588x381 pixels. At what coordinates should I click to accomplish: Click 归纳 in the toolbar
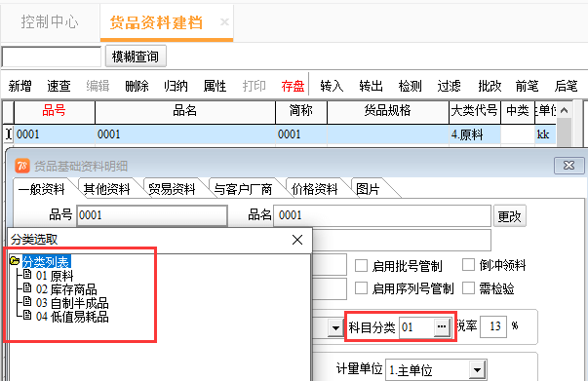pyautogui.click(x=176, y=86)
